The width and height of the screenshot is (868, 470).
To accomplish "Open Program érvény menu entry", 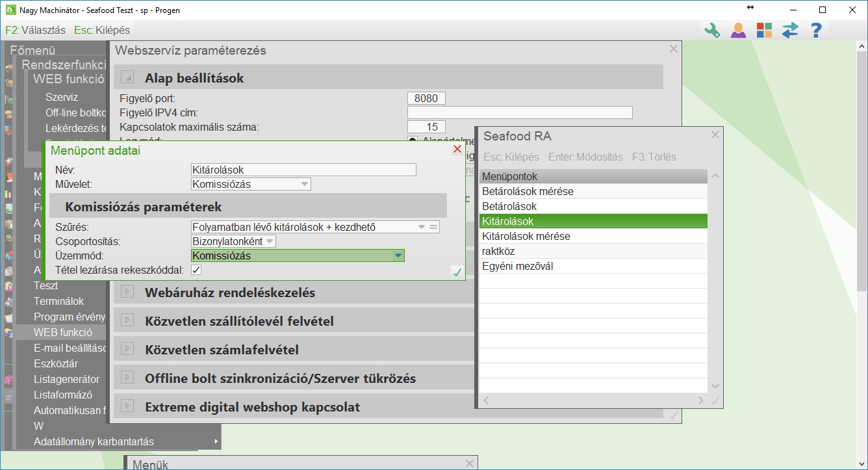I will click(x=70, y=317).
